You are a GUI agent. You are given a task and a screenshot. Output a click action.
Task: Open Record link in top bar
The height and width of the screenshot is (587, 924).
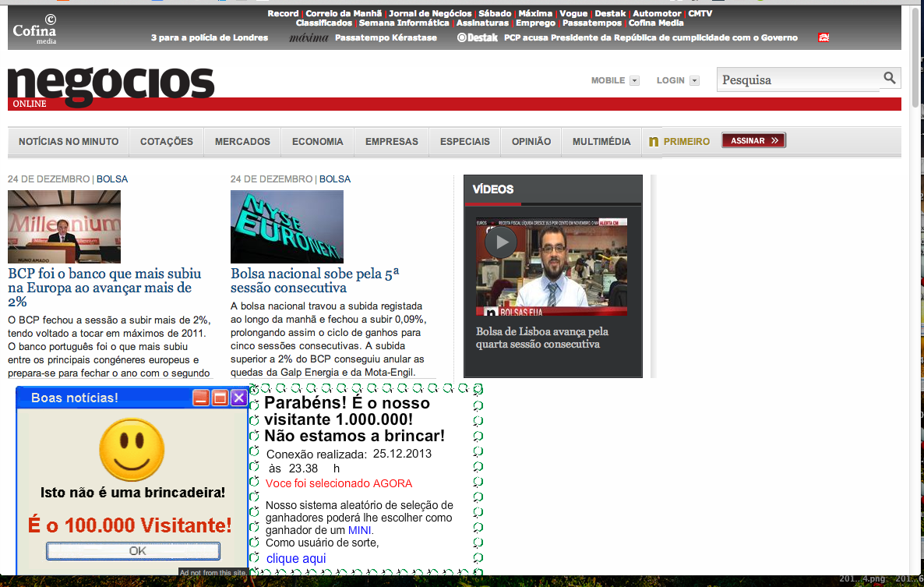pyautogui.click(x=283, y=13)
